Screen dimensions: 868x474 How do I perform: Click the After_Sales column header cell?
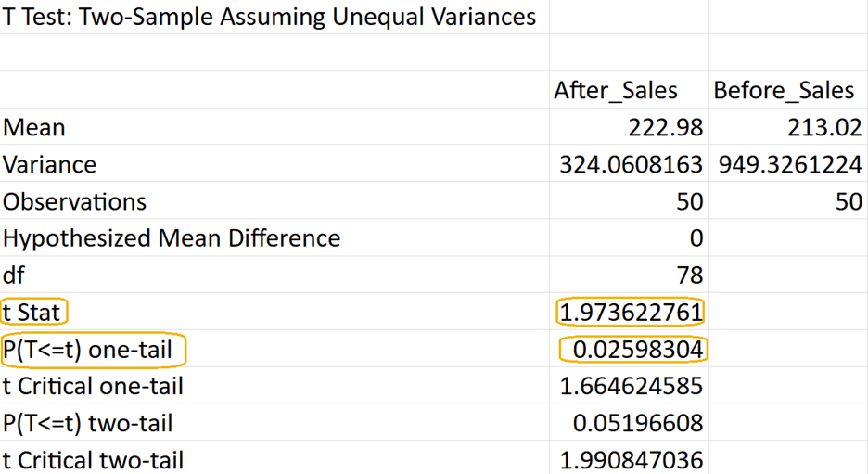[x=616, y=90]
